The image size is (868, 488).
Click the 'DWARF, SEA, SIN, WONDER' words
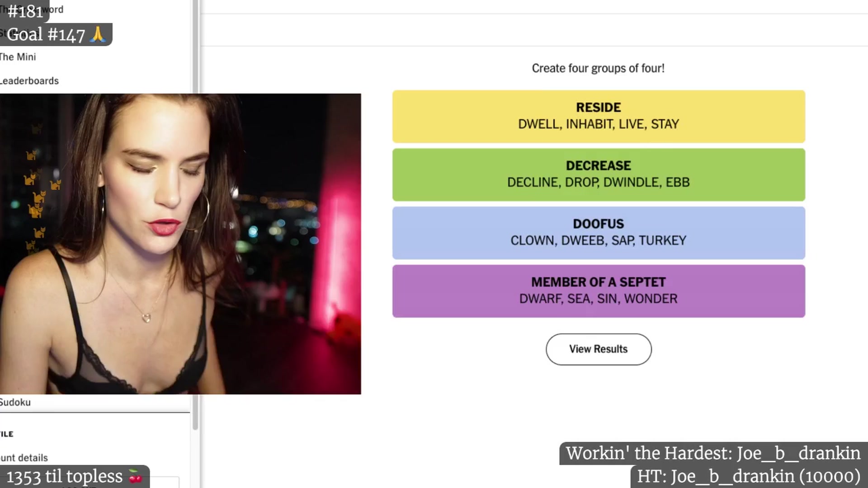pos(599,299)
